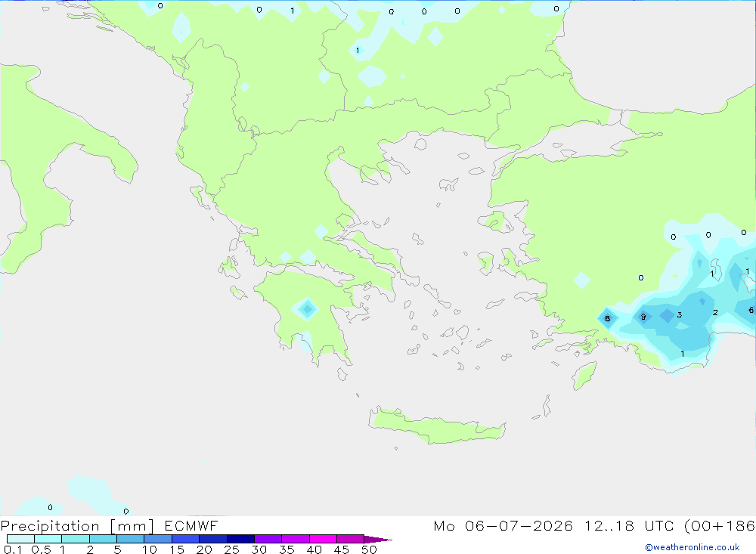Click the legend tick label '0.5'
756x554 pixels.
point(41,549)
